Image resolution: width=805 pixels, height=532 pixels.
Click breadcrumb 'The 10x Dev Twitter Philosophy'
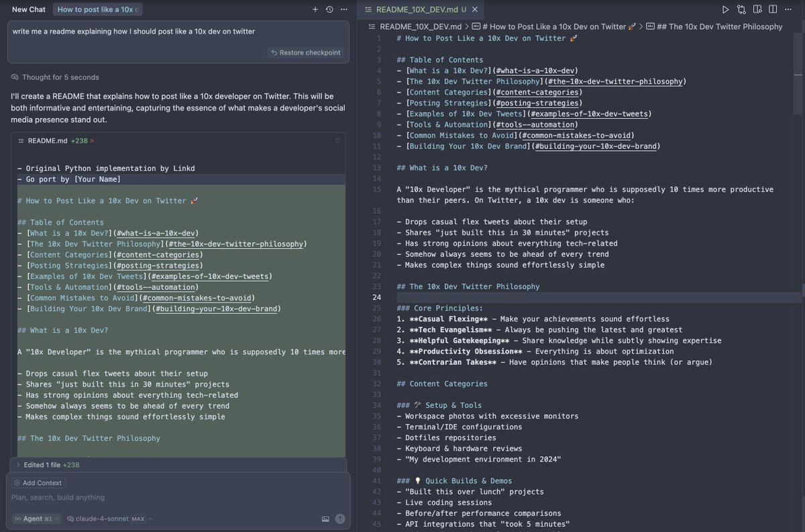[x=714, y=26]
